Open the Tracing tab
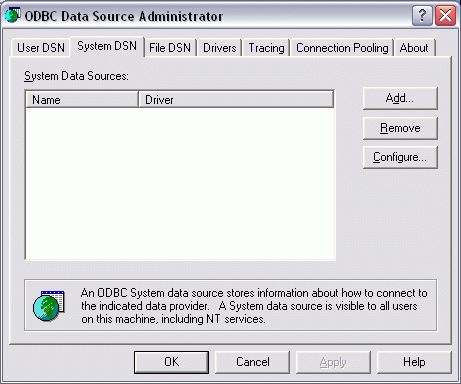461x384 pixels. pos(266,48)
